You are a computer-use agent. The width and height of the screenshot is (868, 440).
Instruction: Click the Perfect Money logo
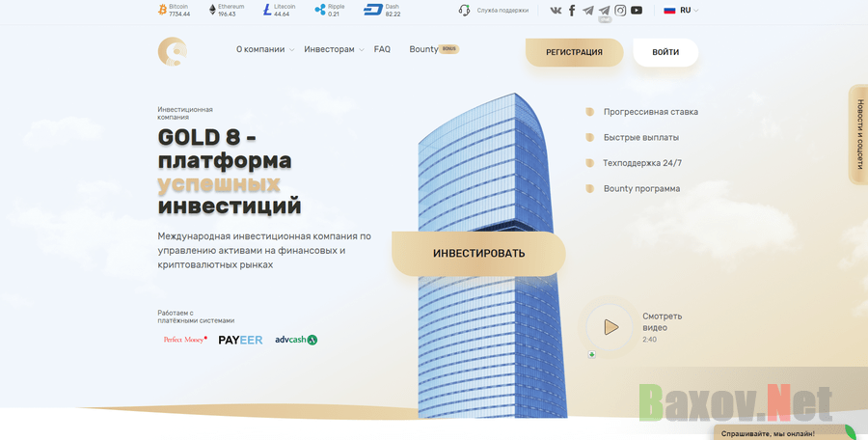(185, 340)
